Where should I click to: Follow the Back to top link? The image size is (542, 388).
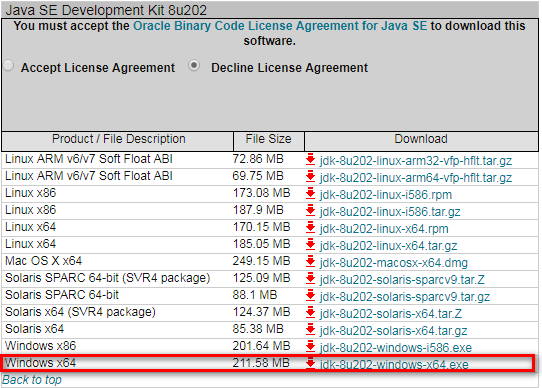pos(32,380)
